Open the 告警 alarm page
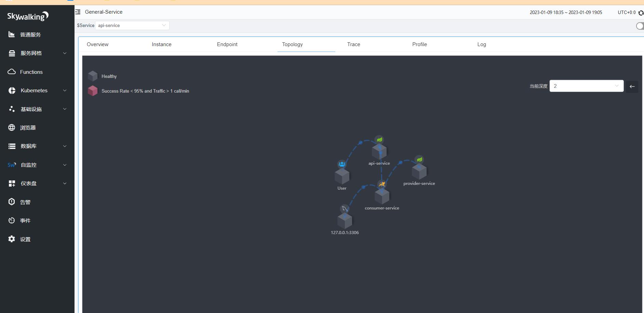Viewport: 644px width, 313px height. point(25,202)
